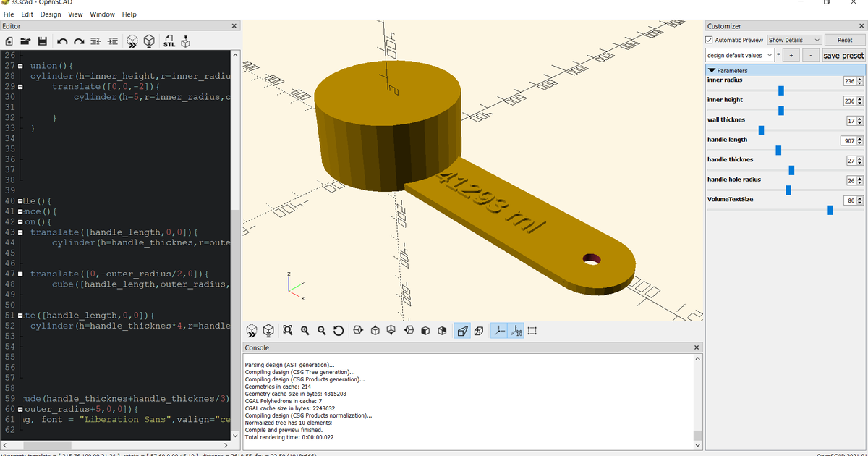Image resolution: width=868 pixels, height=456 pixels.
Task: Click the VolumeTextSize value input field
Action: 851,200
